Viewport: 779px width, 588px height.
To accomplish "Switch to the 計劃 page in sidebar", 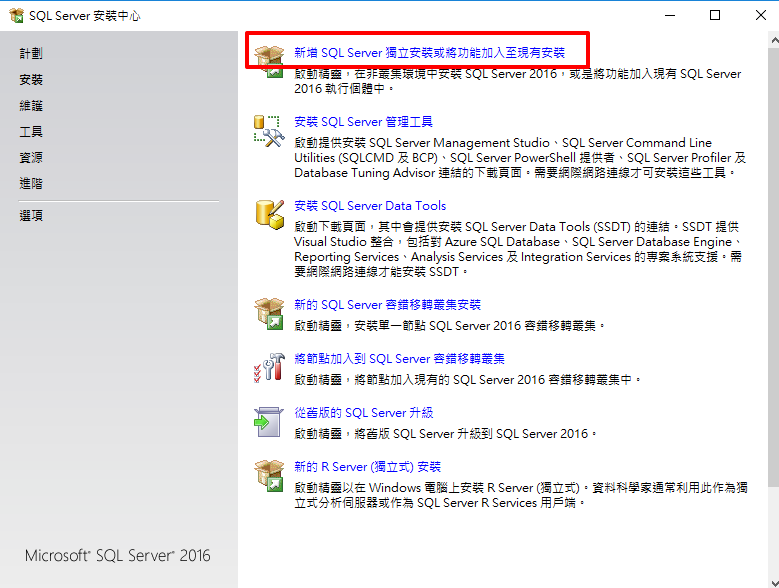I will pos(31,53).
